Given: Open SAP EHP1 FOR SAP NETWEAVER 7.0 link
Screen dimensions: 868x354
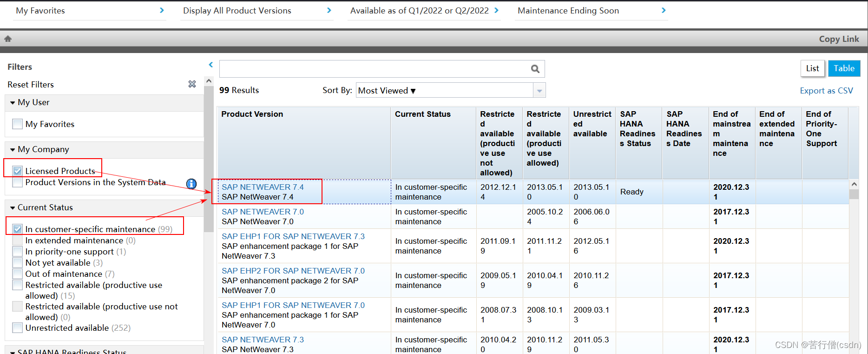Looking at the screenshot, I should tap(293, 305).
